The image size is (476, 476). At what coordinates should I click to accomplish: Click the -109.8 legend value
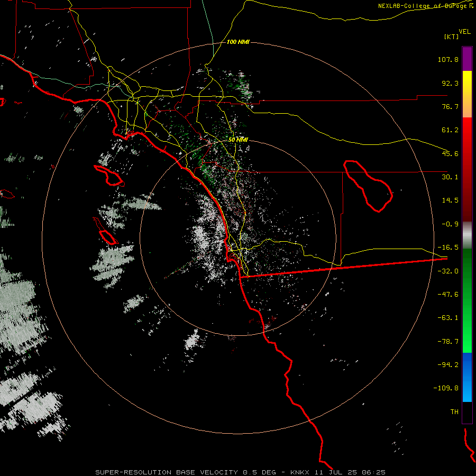click(x=446, y=388)
